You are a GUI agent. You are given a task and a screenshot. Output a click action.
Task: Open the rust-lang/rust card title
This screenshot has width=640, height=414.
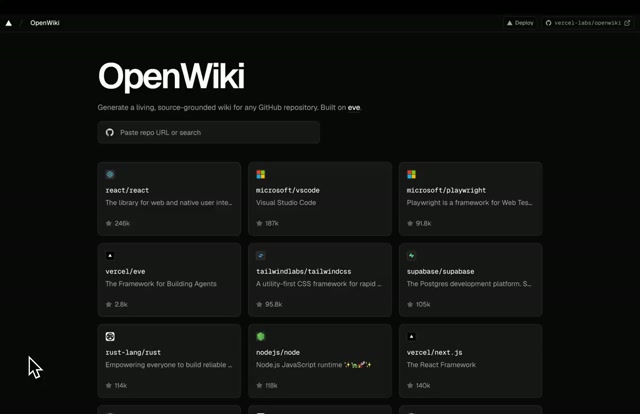133,352
